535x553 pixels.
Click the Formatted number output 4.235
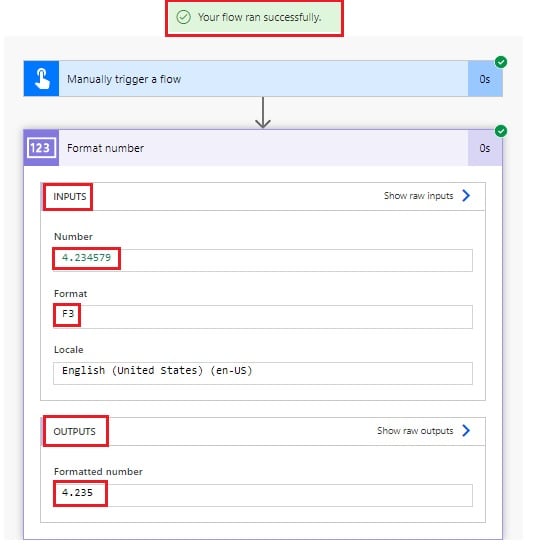coord(263,495)
